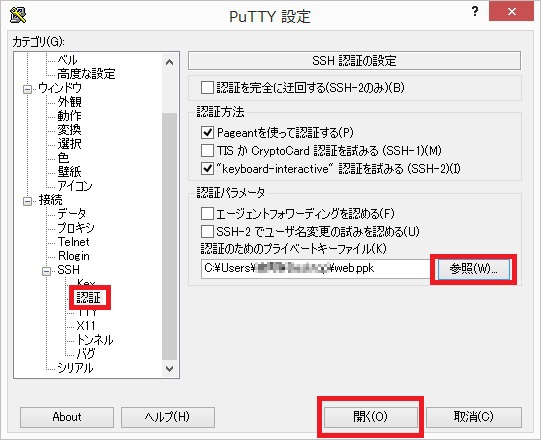Viewport: 541px width, 444px height.
Task: Uncheck keyboard-interactive 認証を試みる
Action: [x=207, y=169]
